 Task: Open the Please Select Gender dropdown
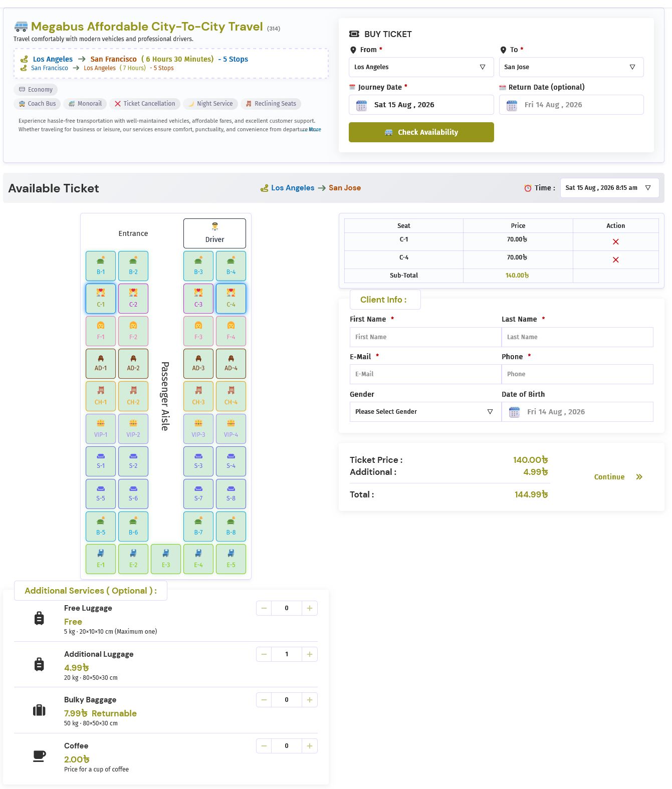pos(425,412)
